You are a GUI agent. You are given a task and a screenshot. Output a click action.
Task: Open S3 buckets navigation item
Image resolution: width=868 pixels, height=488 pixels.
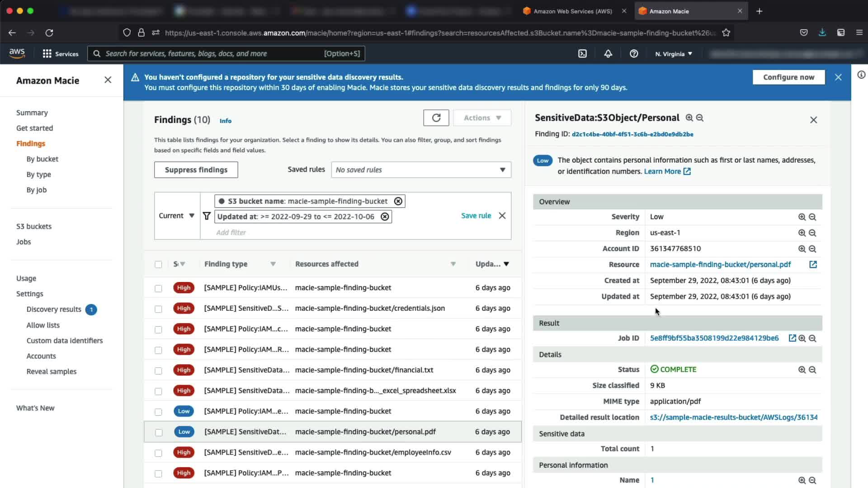point(34,226)
